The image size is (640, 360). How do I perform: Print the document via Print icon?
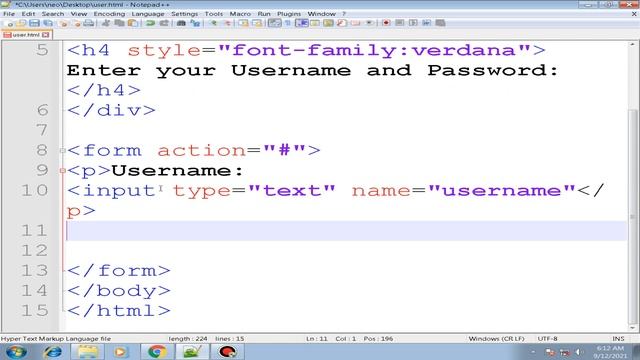click(89, 23)
